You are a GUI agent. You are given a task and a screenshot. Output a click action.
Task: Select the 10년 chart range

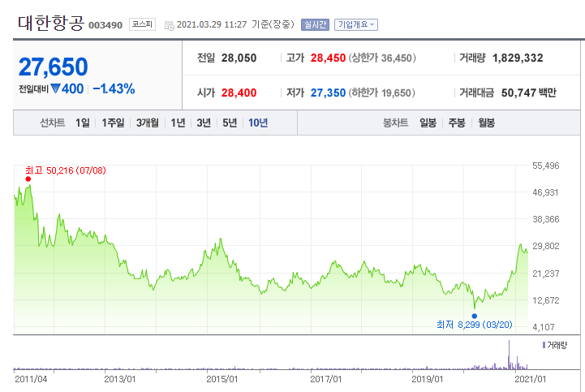point(258,123)
